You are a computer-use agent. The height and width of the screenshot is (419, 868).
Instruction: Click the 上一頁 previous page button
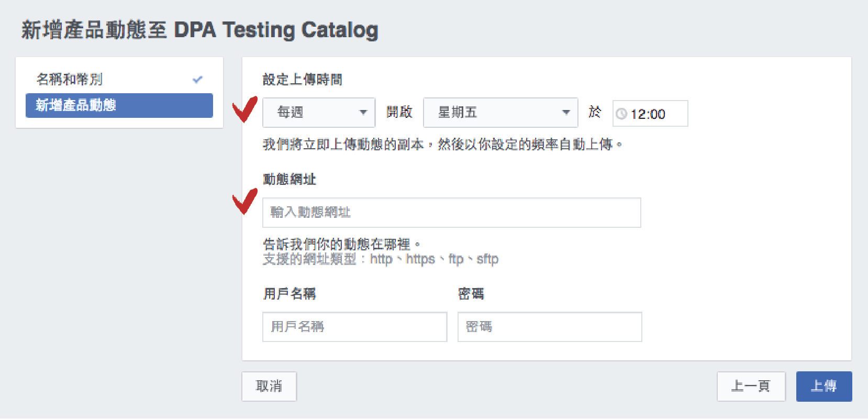pyautogui.click(x=751, y=387)
